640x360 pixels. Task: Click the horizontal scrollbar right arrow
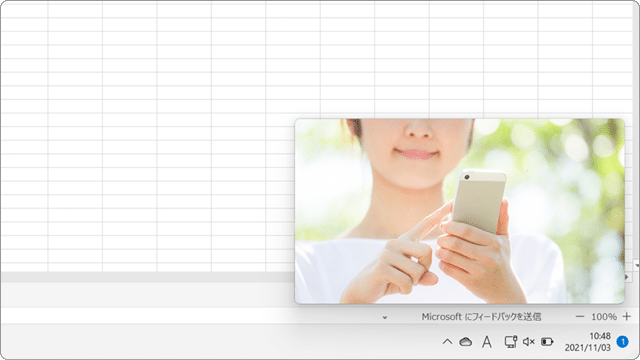click(x=627, y=277)
